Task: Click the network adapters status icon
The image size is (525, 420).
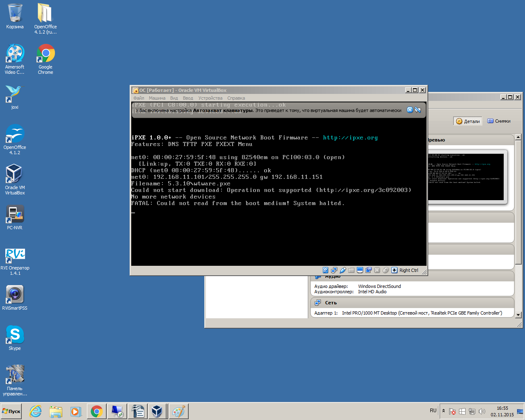Action: [x=334, y=270]
